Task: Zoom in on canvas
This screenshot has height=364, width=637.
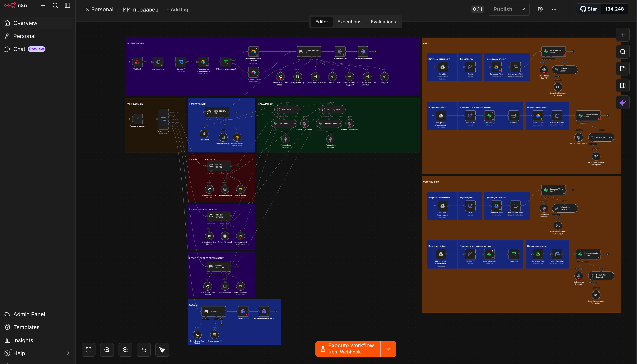Action: point(107,350)
